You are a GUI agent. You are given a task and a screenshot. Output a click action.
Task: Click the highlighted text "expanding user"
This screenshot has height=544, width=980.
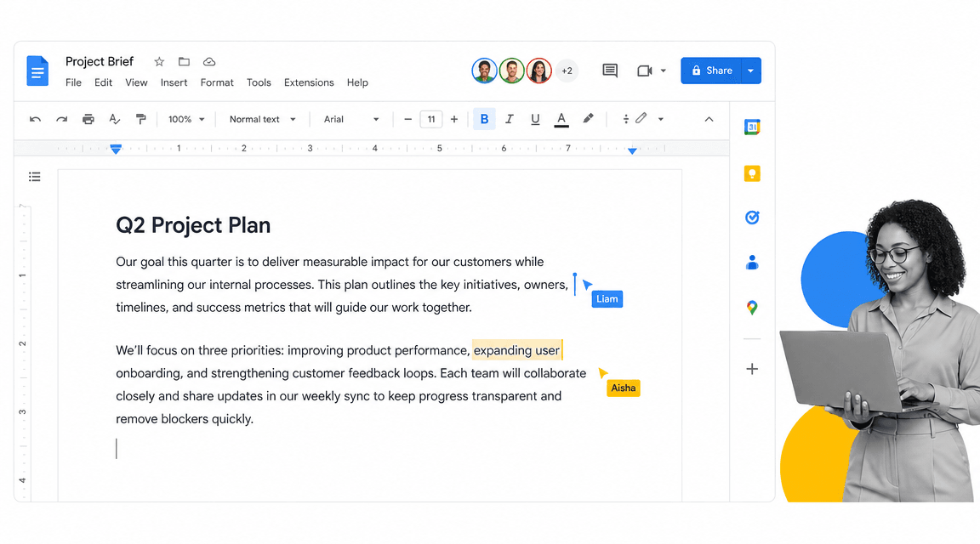pos(517,350)
